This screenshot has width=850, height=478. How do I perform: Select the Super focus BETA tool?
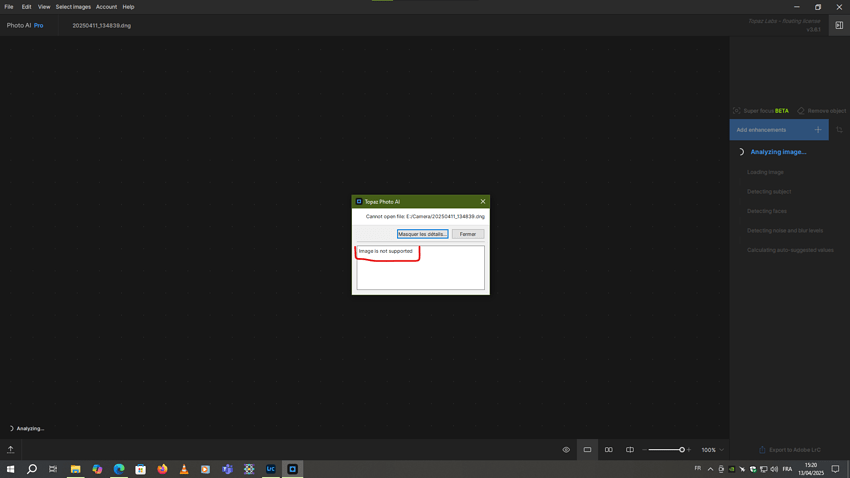click(x=761, y=111)
